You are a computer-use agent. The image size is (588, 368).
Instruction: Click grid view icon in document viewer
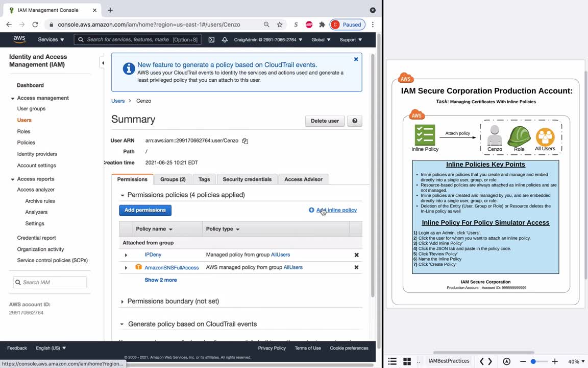coord(407,361)
